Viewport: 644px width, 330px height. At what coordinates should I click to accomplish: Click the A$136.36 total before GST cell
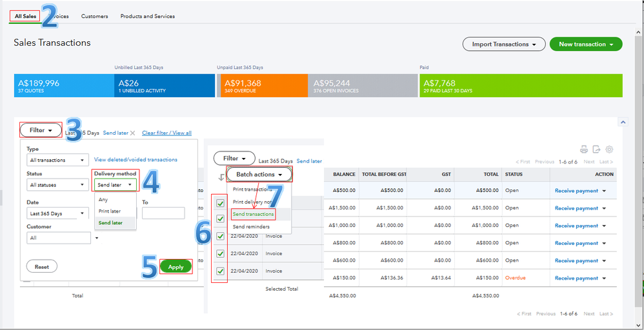[x=392, y=278]
